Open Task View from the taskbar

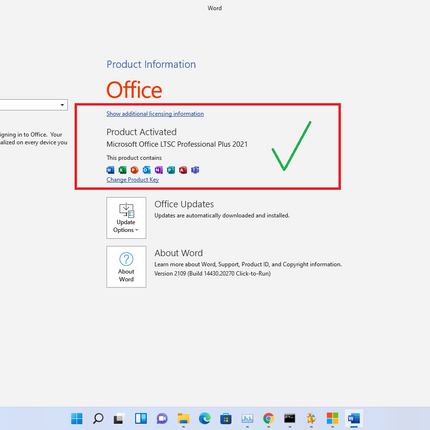[119, 418]
